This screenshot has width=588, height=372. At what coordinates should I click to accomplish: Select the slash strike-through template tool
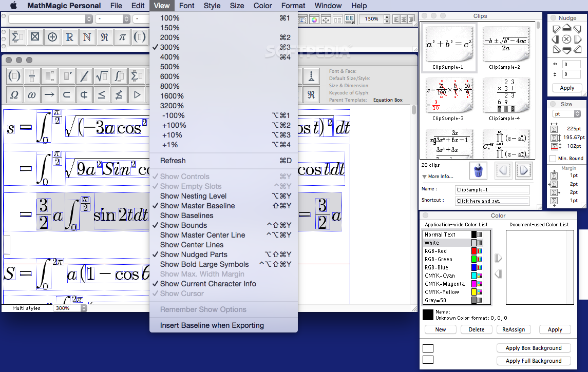tap(84, 76)
